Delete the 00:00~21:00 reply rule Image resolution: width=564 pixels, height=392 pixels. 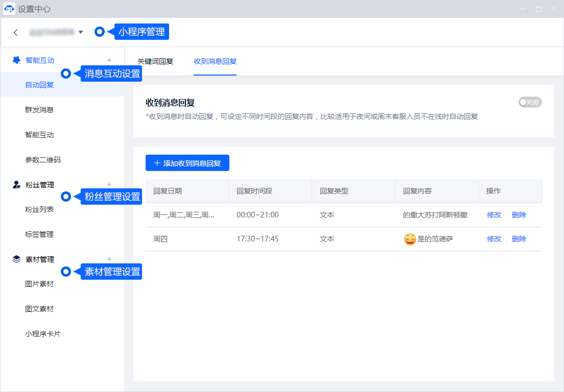(x=519, y=215)
